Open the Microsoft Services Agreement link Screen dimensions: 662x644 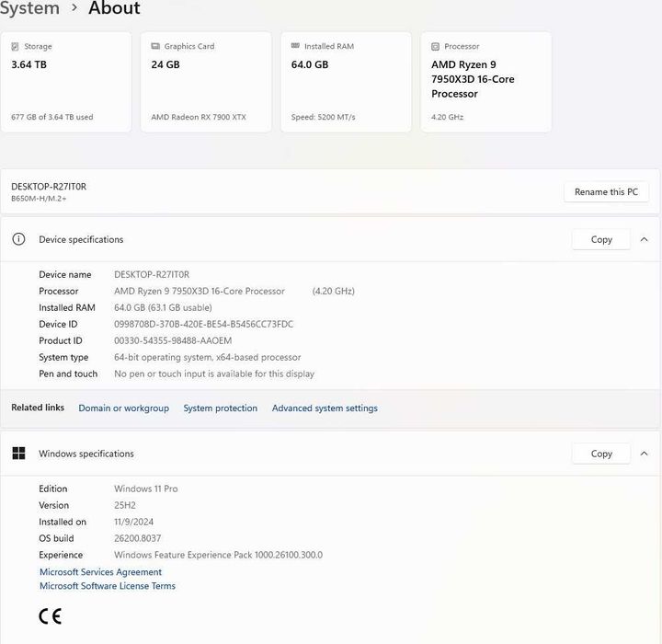tap(100, 572)
